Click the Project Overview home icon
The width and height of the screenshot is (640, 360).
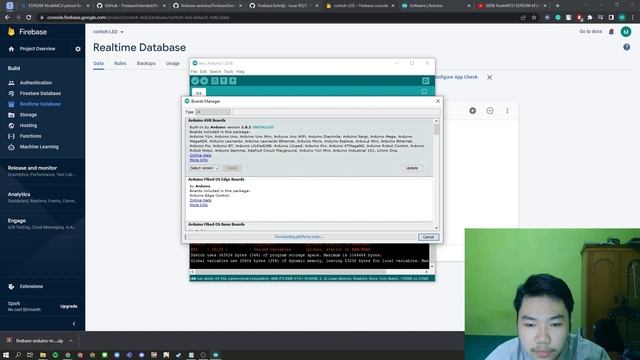pyautogui.click(x=11, y=49)
